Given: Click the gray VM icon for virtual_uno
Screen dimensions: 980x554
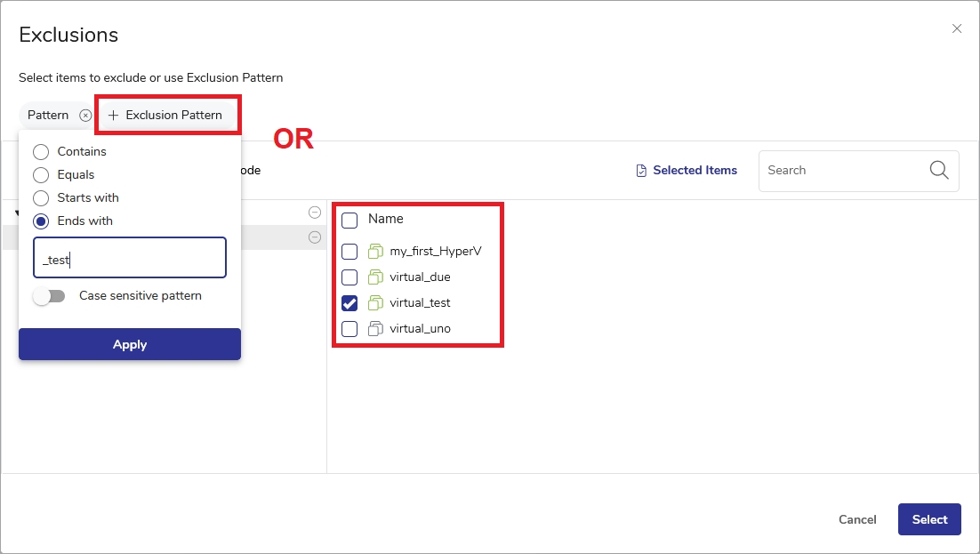Looking at the screenshot, I should (374, 329).
